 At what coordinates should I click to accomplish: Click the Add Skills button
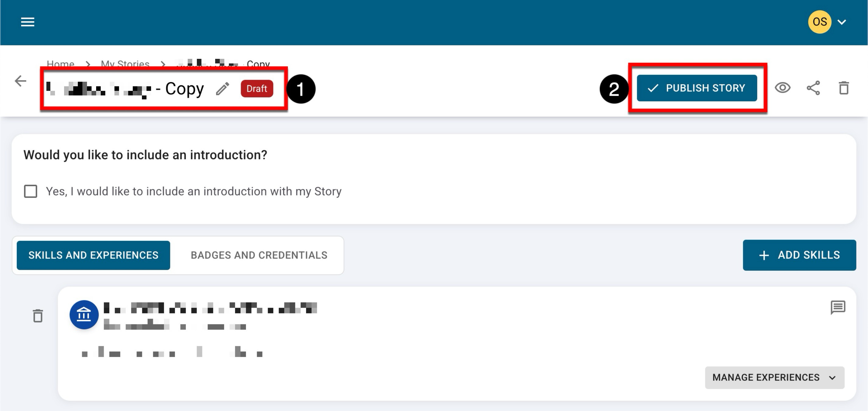click(799, 255)
